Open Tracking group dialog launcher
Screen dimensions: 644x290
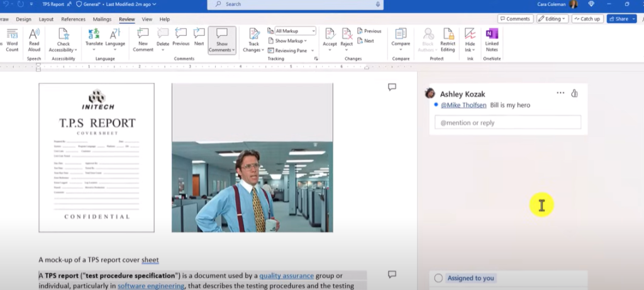coord(316,59)
